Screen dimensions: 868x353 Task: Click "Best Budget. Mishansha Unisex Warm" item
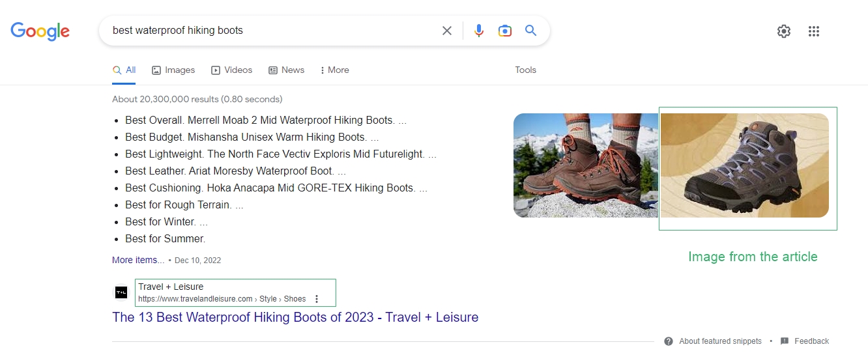click(x=252, y=137)
